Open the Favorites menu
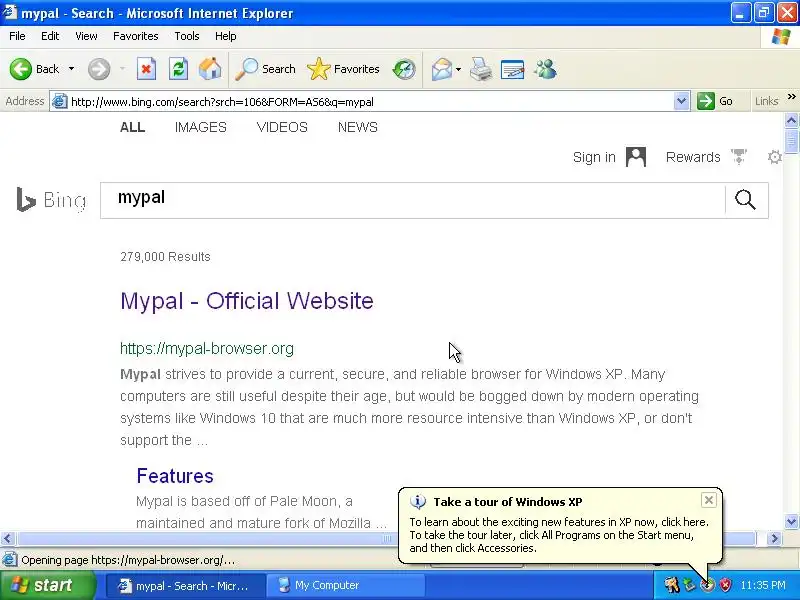 click(136, 36)
